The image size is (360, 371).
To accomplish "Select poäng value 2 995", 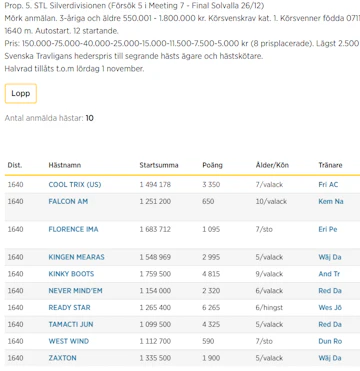I will 211,257.
